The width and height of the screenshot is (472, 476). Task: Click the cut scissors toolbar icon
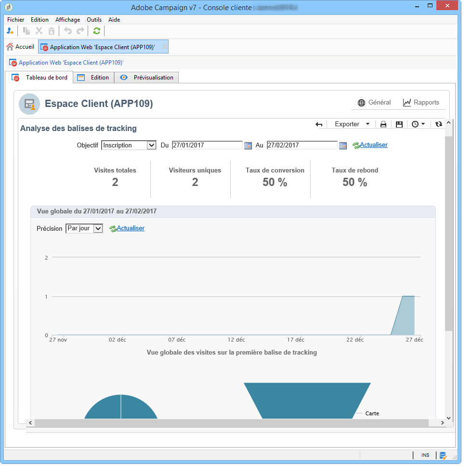(x=39, y=31)
